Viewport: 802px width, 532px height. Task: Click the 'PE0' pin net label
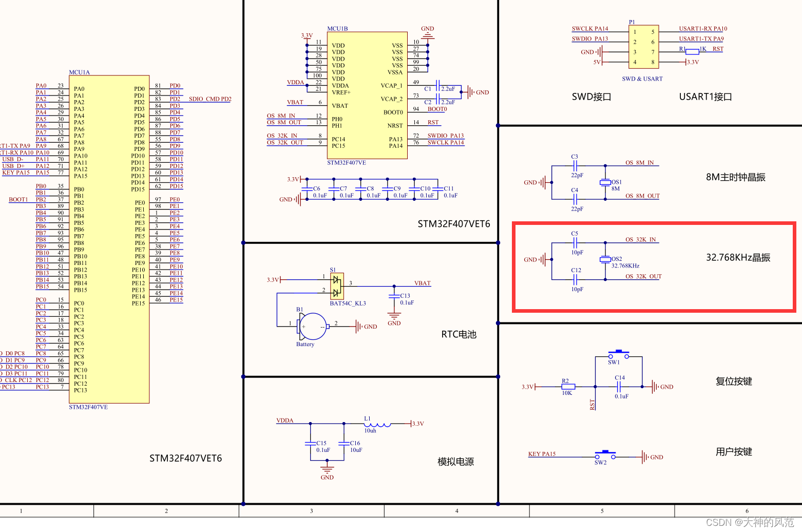click(x=175, y=200)
